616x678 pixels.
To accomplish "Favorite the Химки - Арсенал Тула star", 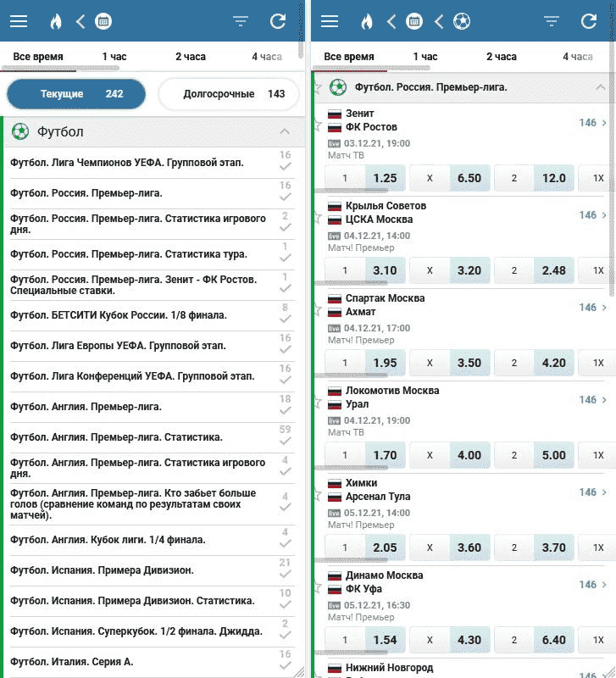I will [318, 494].
